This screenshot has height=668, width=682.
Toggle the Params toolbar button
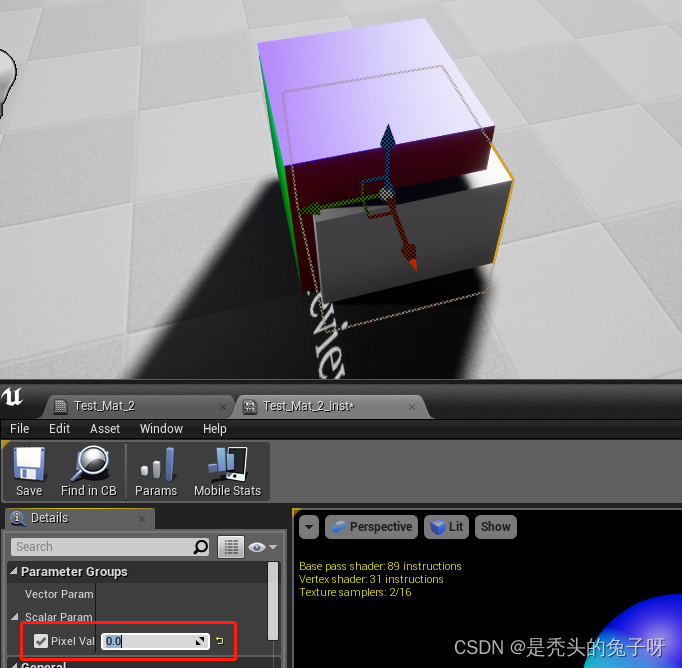[156, 472]
